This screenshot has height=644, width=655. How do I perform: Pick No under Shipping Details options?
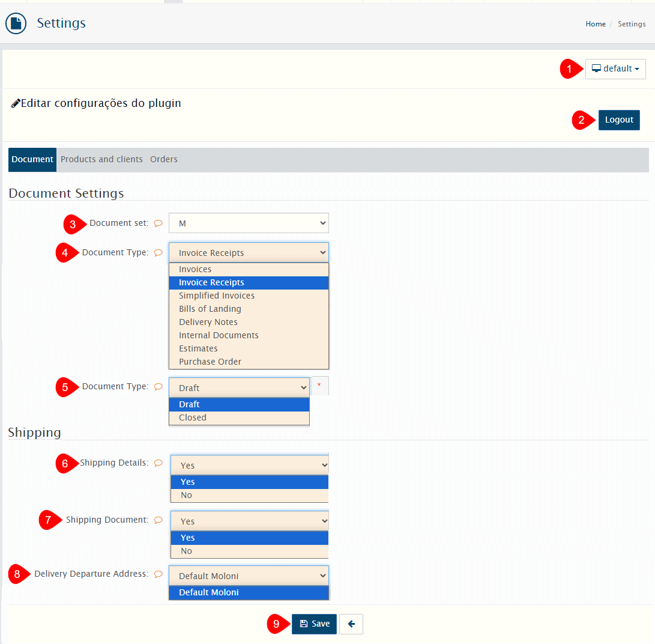point(187,495)
